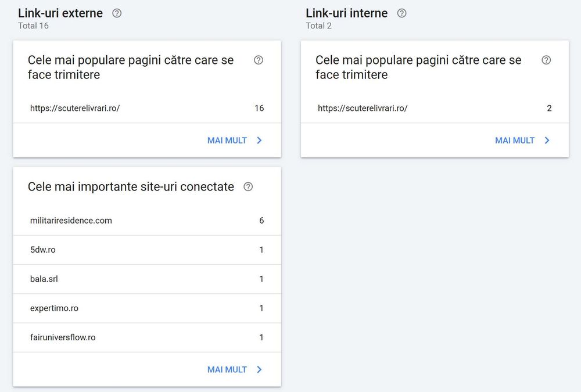Click help icon beside Cele mai importante site-uri conectate
Viewport: 581px width, 392px height.
pos(248,186)
